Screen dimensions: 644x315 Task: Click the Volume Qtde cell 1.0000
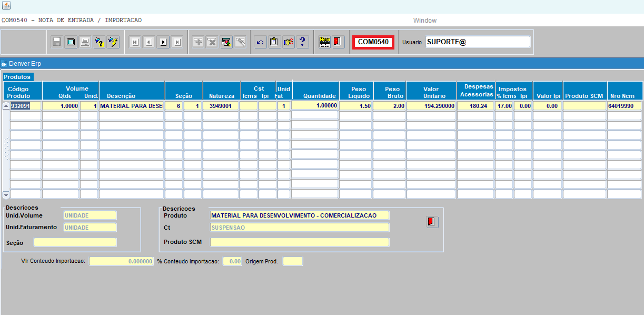click(x=61, y=106)
